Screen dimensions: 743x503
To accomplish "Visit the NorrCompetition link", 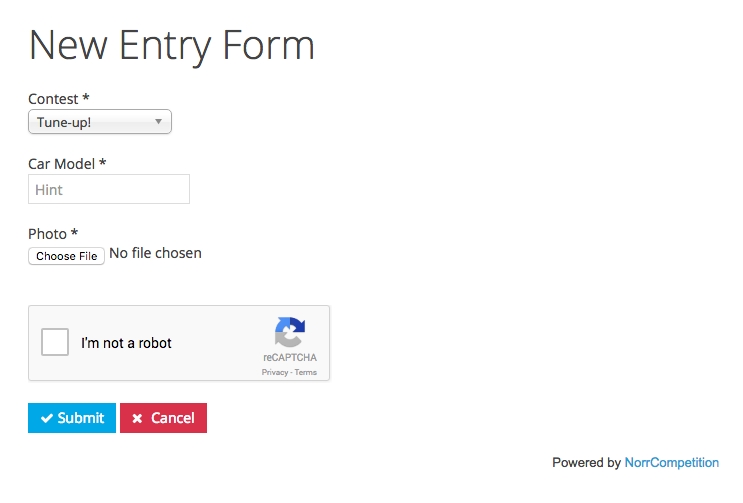I will click(x=671, y=463).
